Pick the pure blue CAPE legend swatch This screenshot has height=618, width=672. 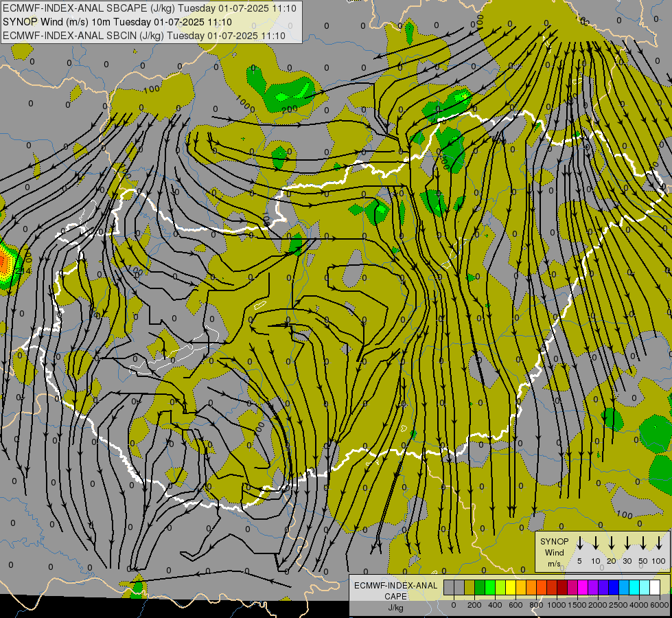[614, 587]
